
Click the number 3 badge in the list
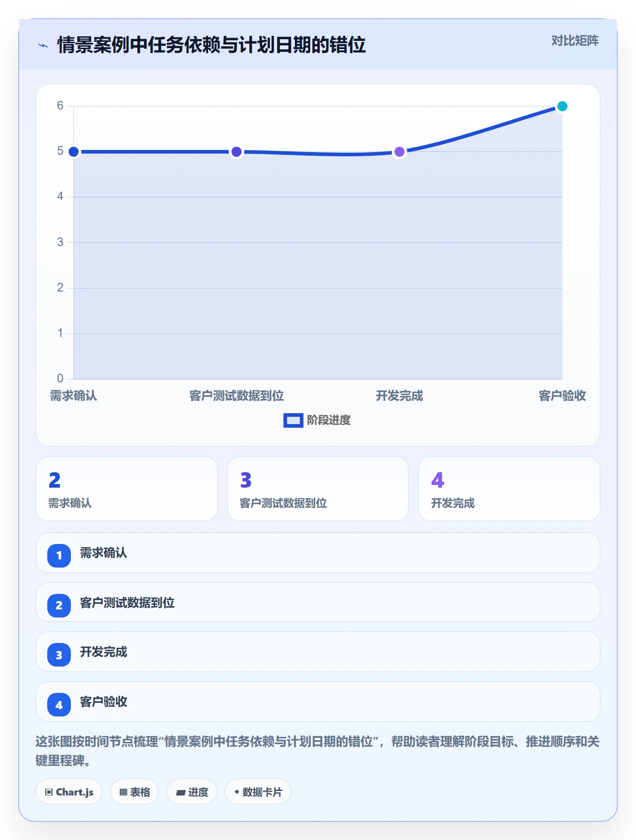tap(59, 655)
